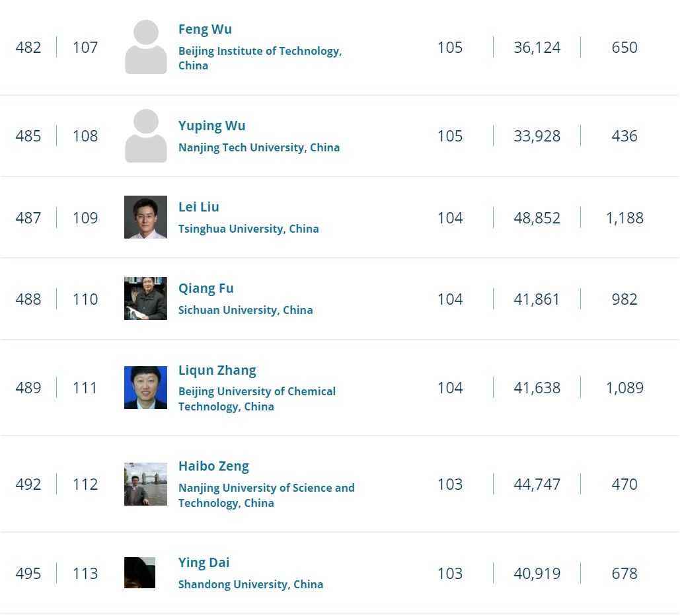Visit Liqun Zhang's profile page
Screen dimensions: 680x616
tap(217, 371)
